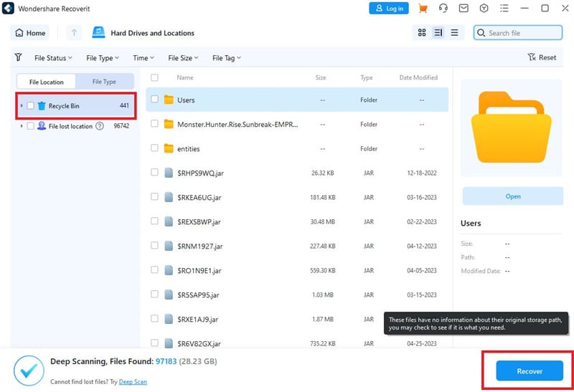Check the Monster.Hunter.Rise.Sunbreak folder checkbox
The image size is (574, 392).
coord(154,123)
